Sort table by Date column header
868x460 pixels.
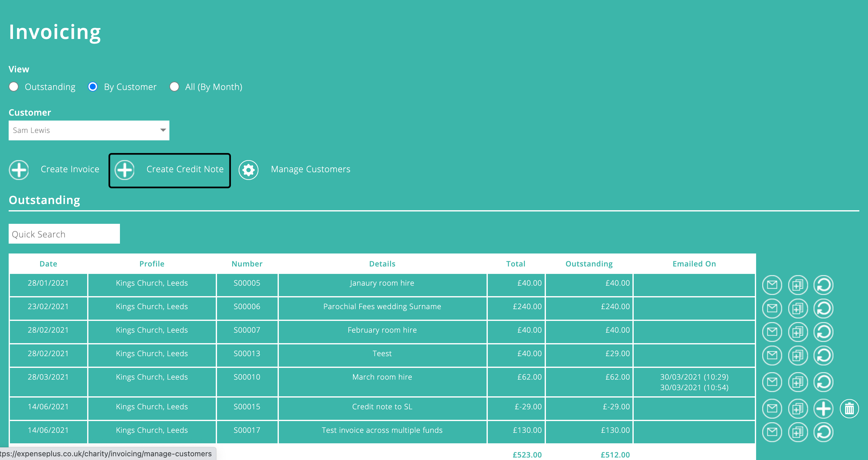click(48, 264)
